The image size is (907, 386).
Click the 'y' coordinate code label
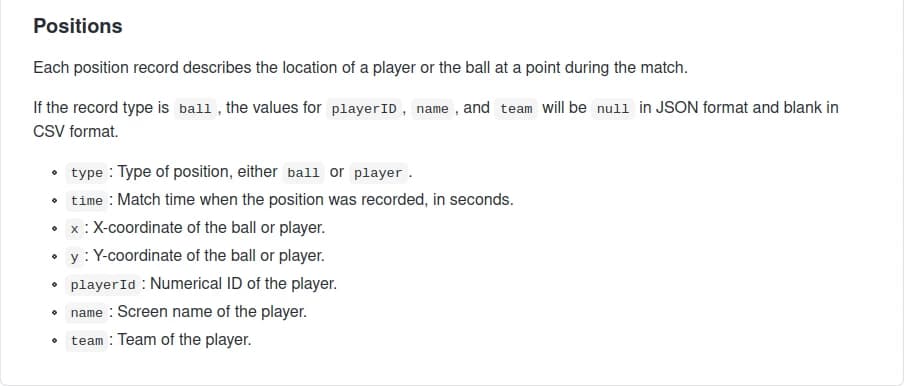(74, 256)
